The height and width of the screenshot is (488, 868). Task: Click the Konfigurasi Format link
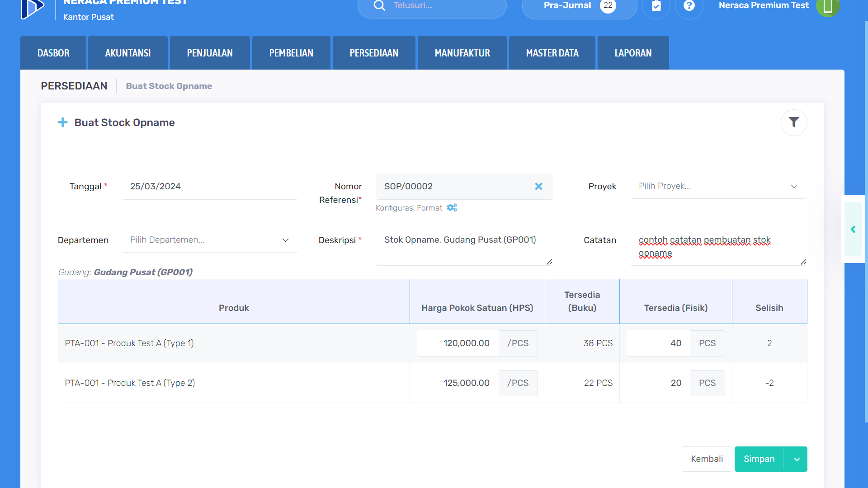(x=409, y=208)
